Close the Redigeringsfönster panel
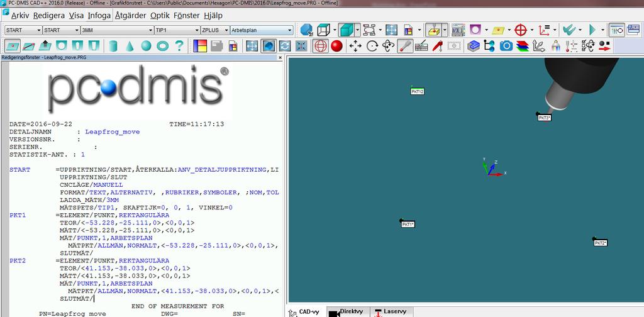 [280, 58]
